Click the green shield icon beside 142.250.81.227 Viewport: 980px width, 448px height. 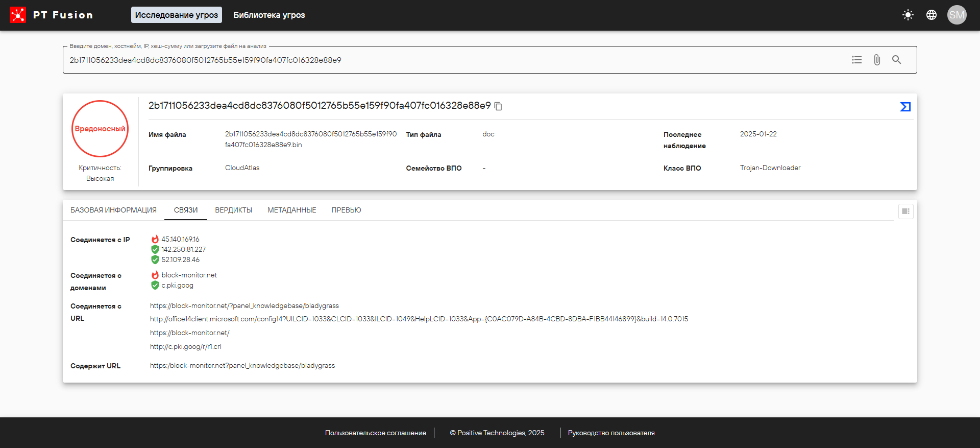click(155, 249)
